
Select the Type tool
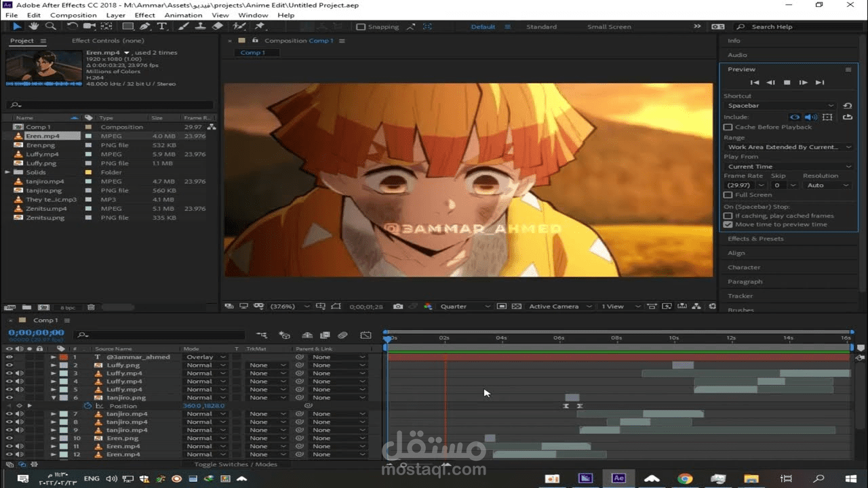pos(161,26)
